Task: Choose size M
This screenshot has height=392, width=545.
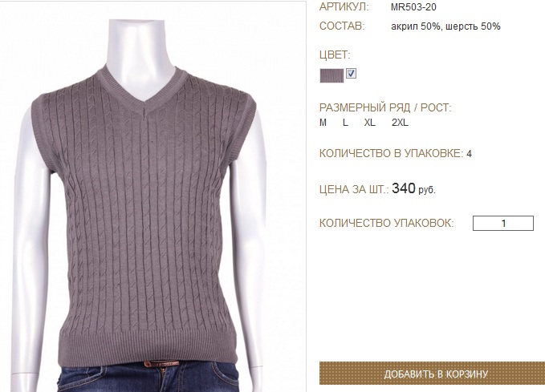Action: 323,123
